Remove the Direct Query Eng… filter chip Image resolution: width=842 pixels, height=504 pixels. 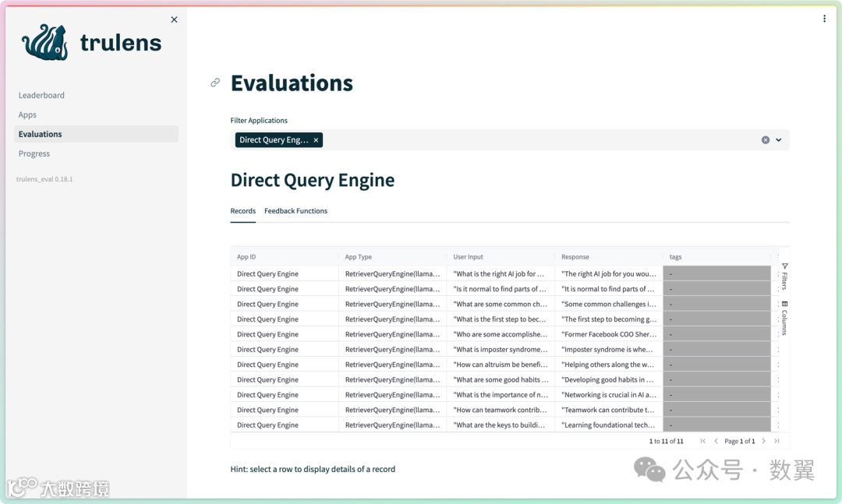[x=316, y=140]
